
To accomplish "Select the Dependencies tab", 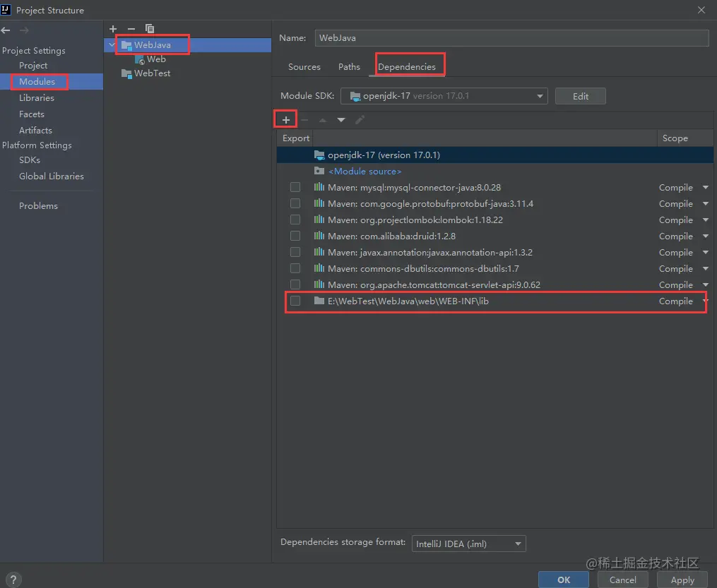I will (x=406, y=66).
